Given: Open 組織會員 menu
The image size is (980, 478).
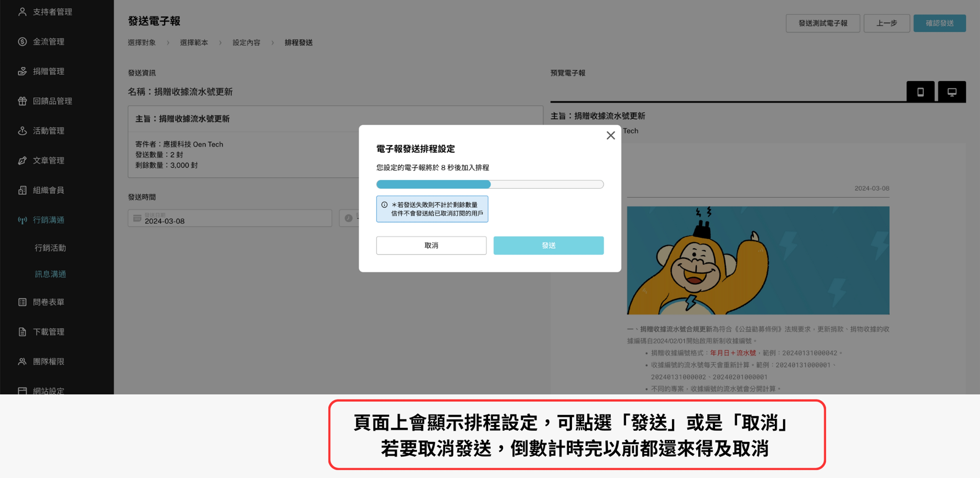Looking at the screenshot, I should coord(49,190).
